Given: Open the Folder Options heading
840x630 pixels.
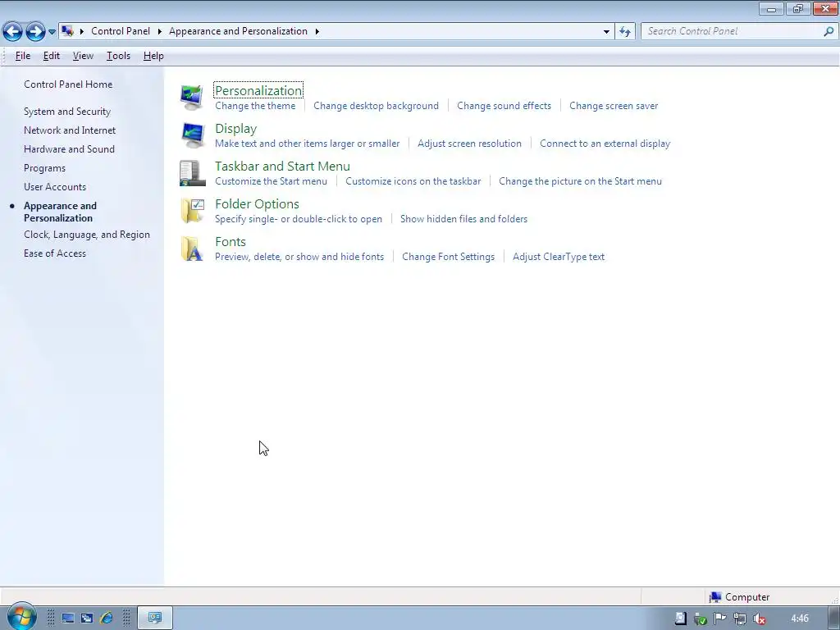Looking at the screenshot, I should 257,204.
